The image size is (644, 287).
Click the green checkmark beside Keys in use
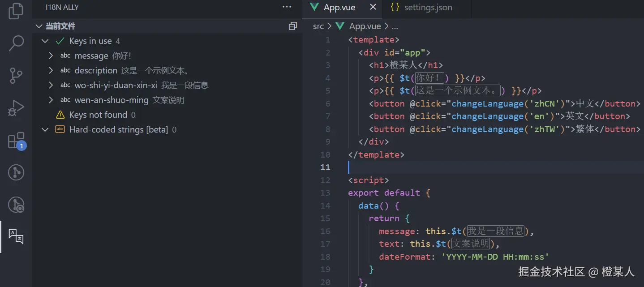60,41
